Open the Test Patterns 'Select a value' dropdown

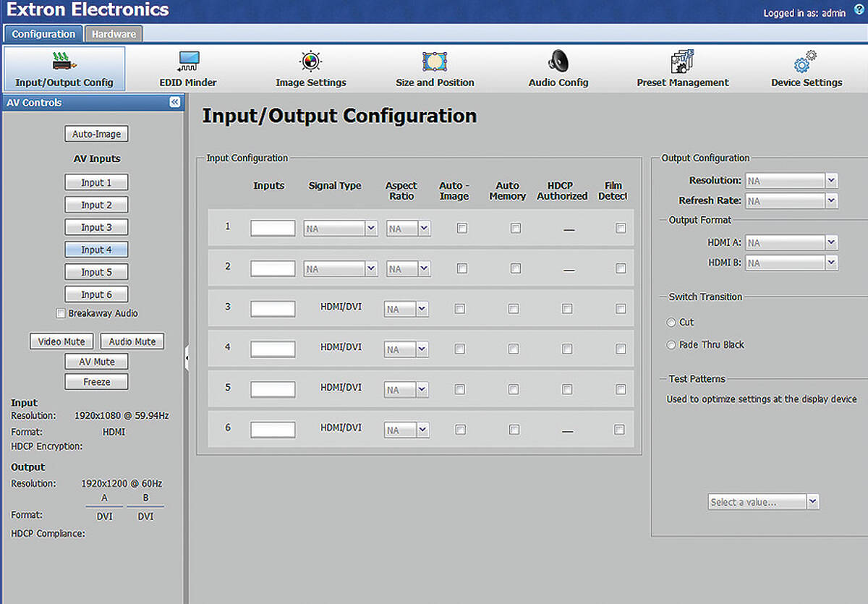click(763, 502)
